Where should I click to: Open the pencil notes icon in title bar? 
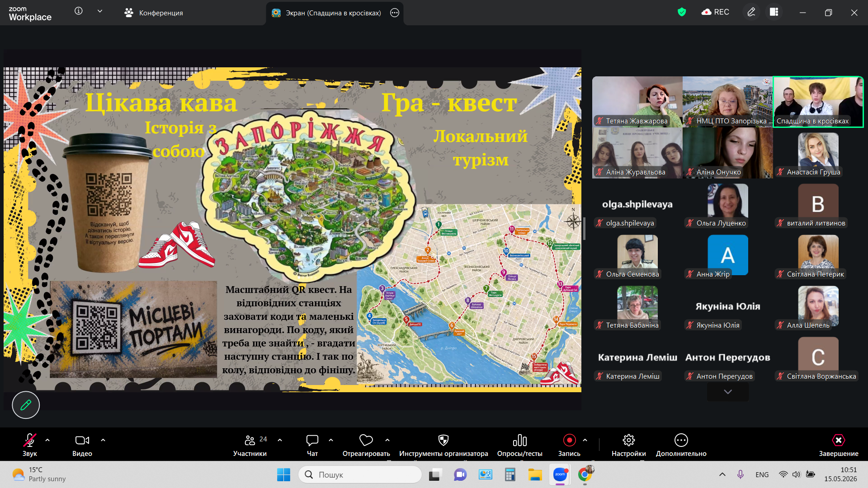[751, 12]
